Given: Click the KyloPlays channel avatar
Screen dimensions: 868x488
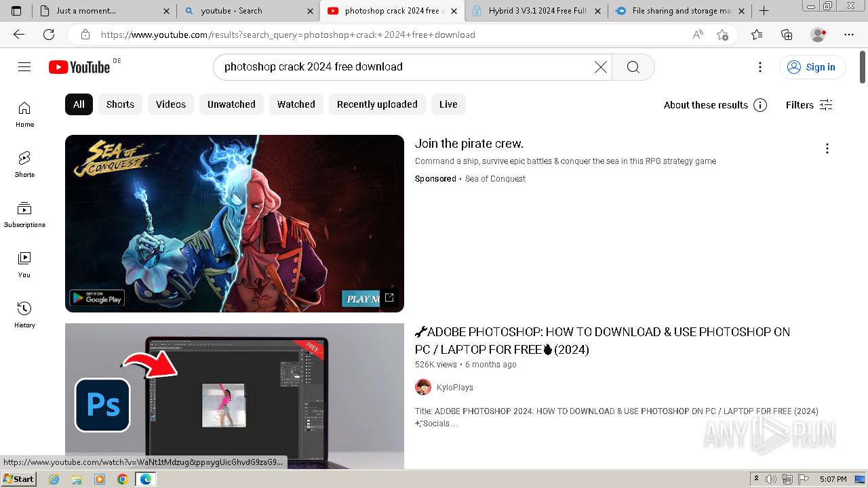Looking at the screenshot, I should [423, 387].
